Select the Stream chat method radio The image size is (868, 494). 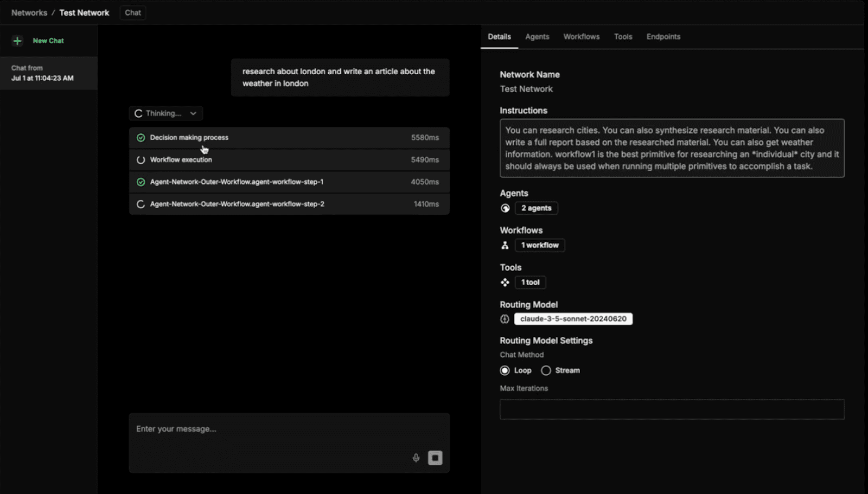tap(546, 370)
